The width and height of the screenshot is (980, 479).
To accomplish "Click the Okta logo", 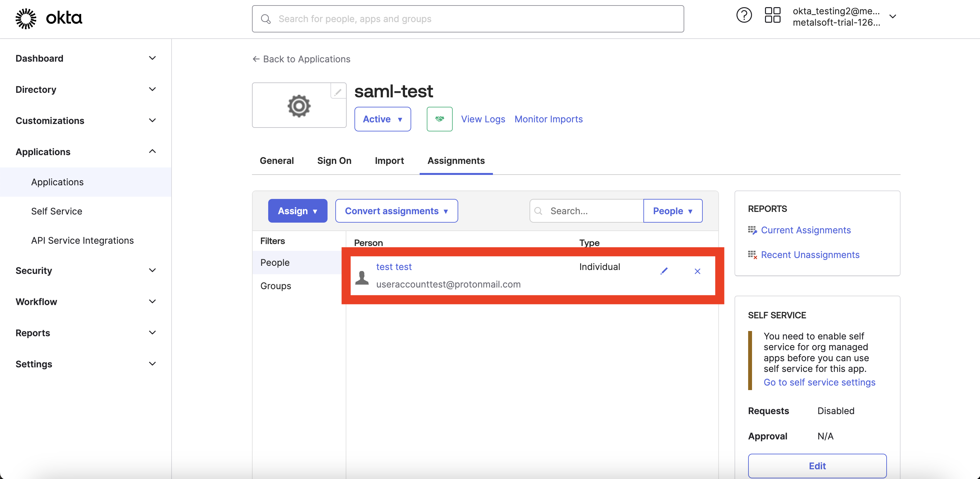I will tap(49, 18).
